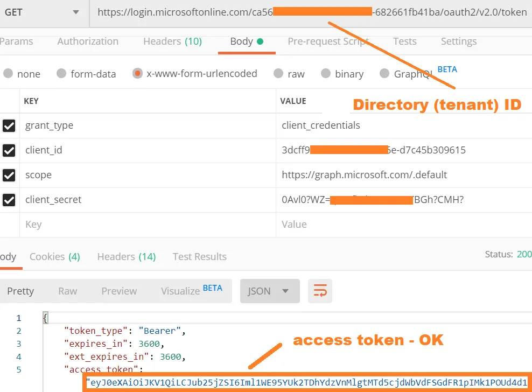Image resolution: width=532 pixels, height=392 pixels.
Task: Select the request Body tab
Action: click(247, 41)
